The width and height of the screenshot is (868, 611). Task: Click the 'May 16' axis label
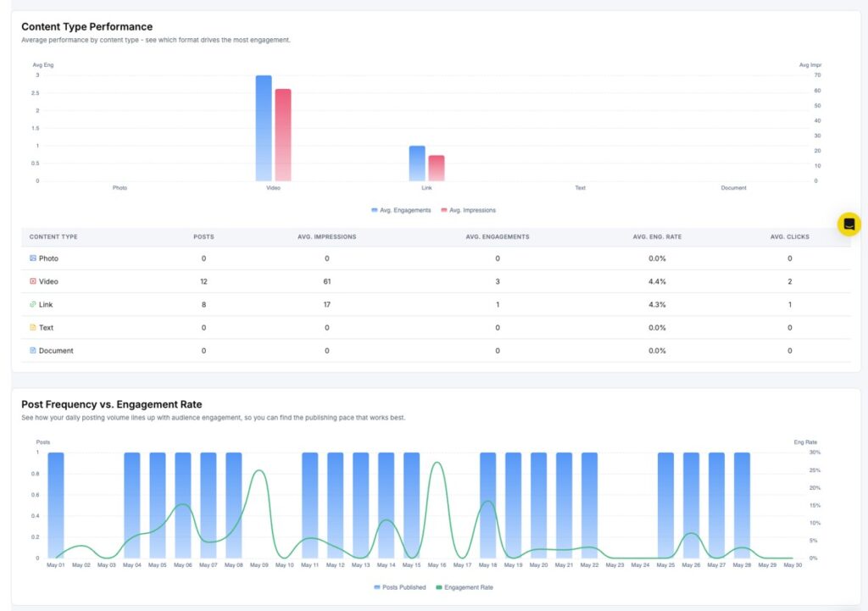coord(437,565)
